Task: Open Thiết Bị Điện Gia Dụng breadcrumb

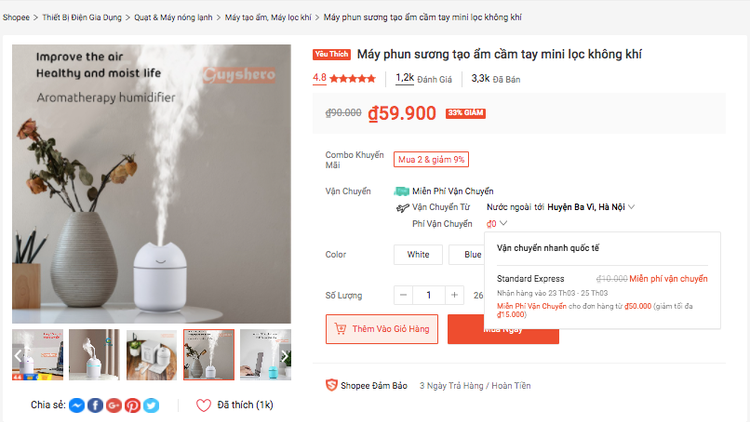Action: [x=84, y=18]
